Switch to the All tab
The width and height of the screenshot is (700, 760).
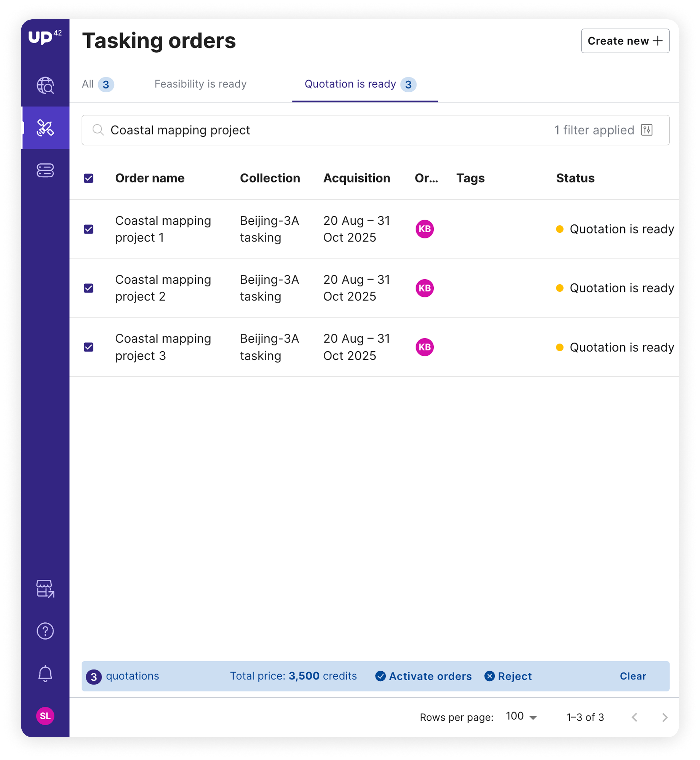point(98,84)
